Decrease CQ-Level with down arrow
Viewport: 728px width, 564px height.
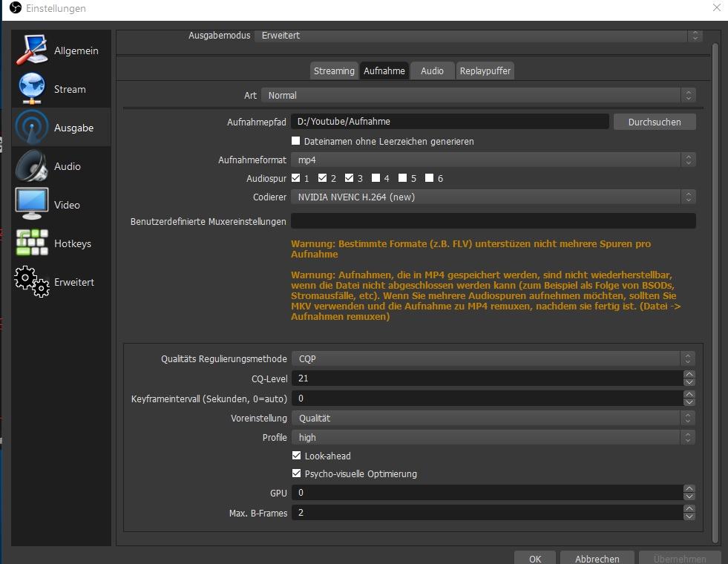tap(689, 382)
